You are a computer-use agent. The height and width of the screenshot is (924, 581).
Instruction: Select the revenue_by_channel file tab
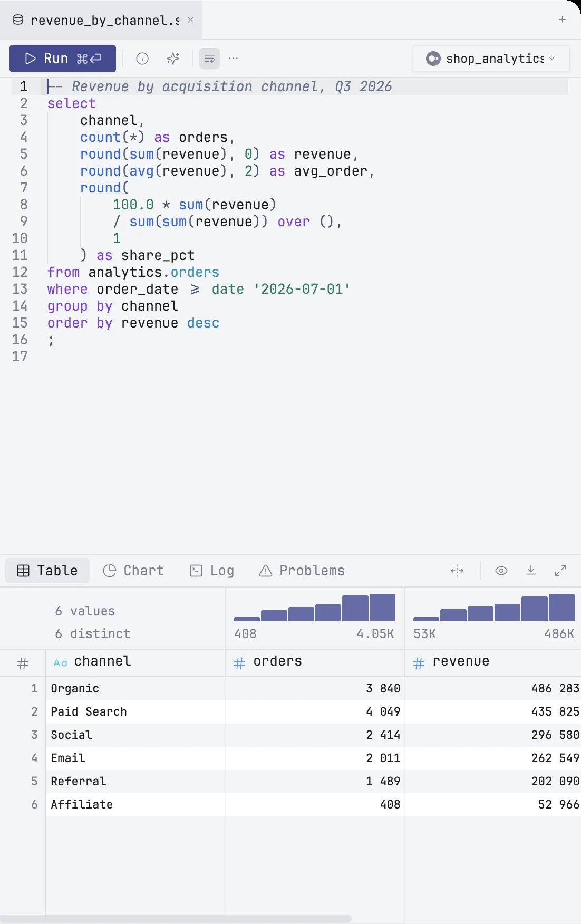tap(101, 20)
